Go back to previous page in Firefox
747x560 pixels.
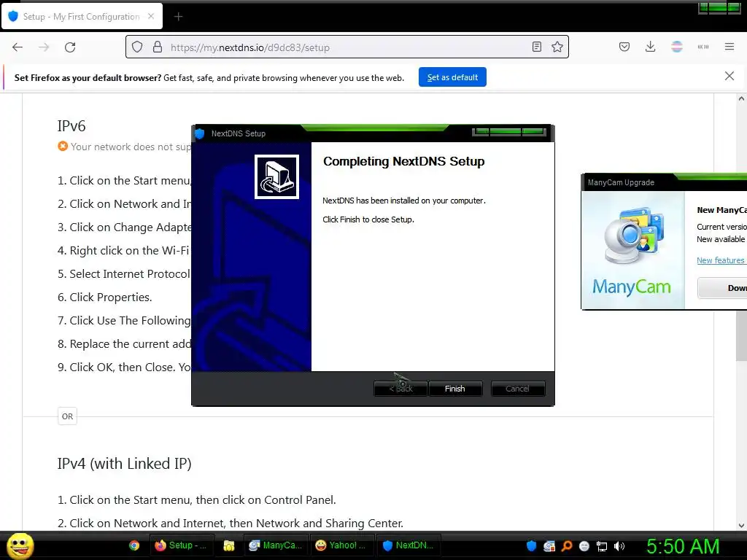pyautogui.click(x=18, y=47)
